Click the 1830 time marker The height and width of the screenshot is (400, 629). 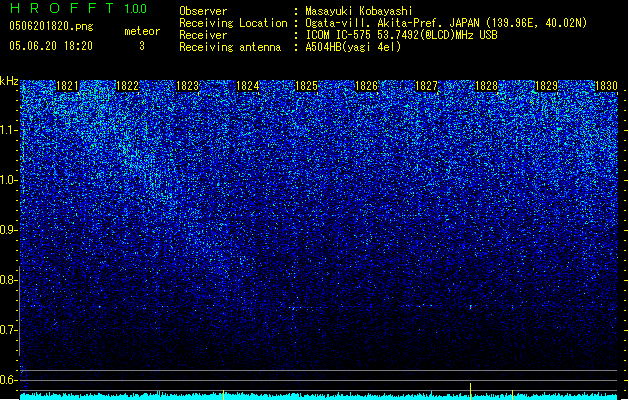(x=606, y=86)
